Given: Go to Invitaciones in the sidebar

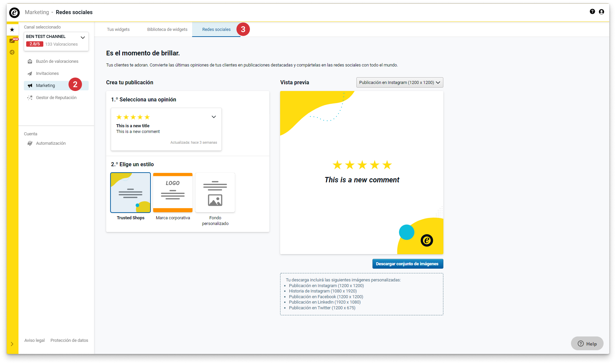Looking at the screenshot, I should tap(47, 74).
